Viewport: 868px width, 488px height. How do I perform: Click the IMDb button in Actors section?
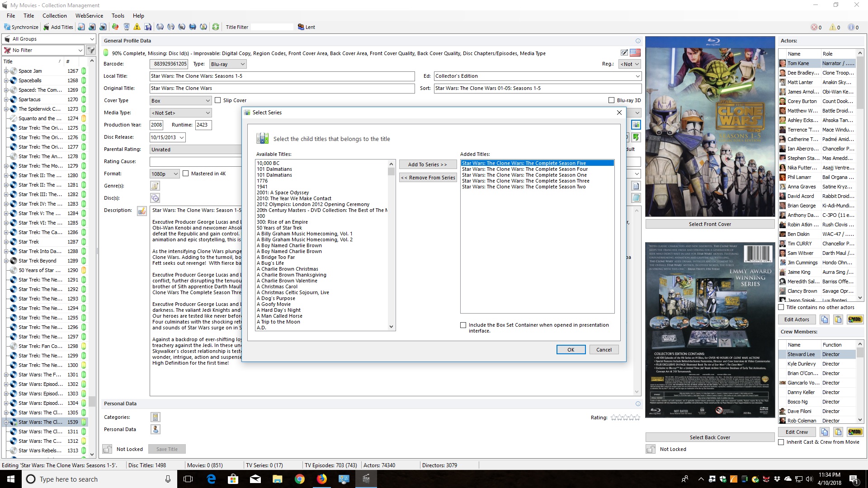[854, 319]
